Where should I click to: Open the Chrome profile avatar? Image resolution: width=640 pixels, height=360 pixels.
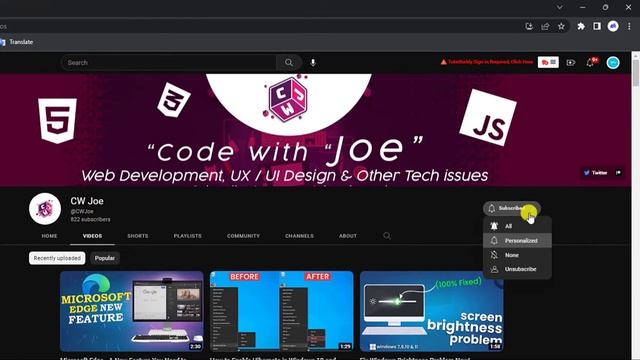pos(613,27)
